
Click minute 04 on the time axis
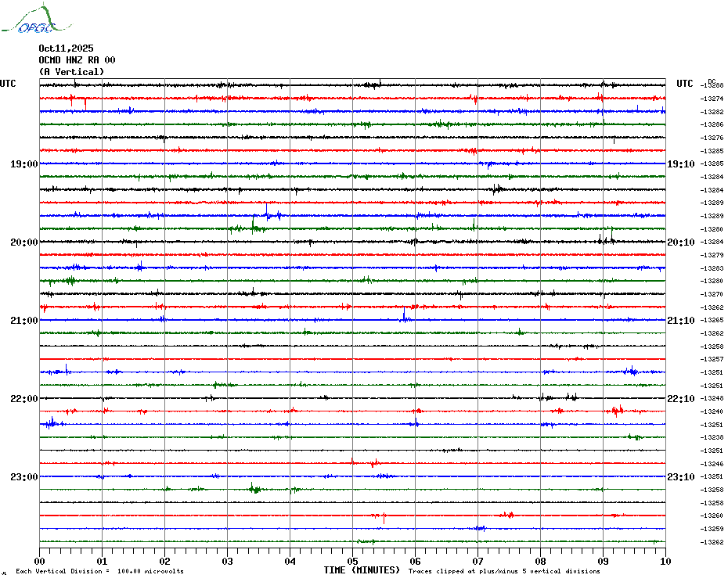coord(290,561)
